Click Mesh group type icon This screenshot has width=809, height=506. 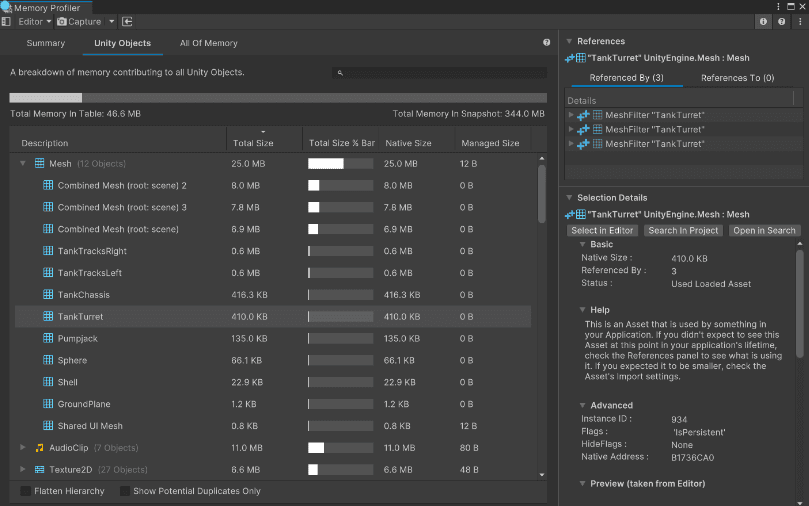click(x=39, y=164)
